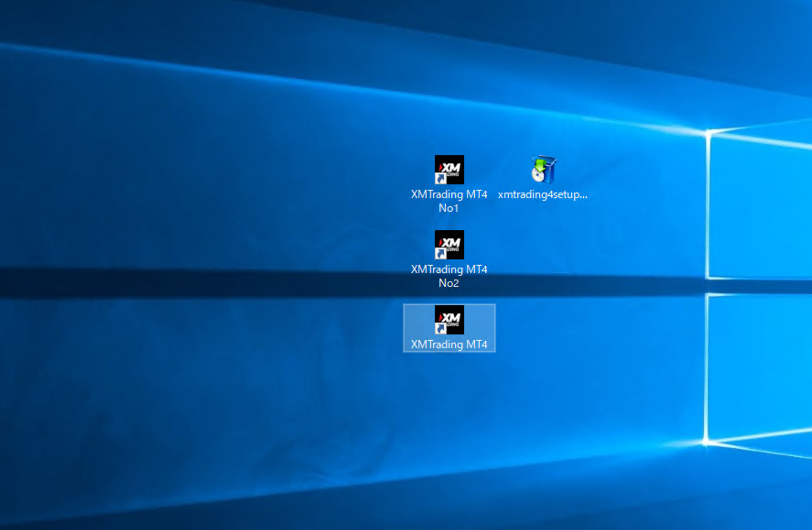The image size is (812, 530).
Task: Click the CD disc on the installer icon
Action: (x=538, y=176)
